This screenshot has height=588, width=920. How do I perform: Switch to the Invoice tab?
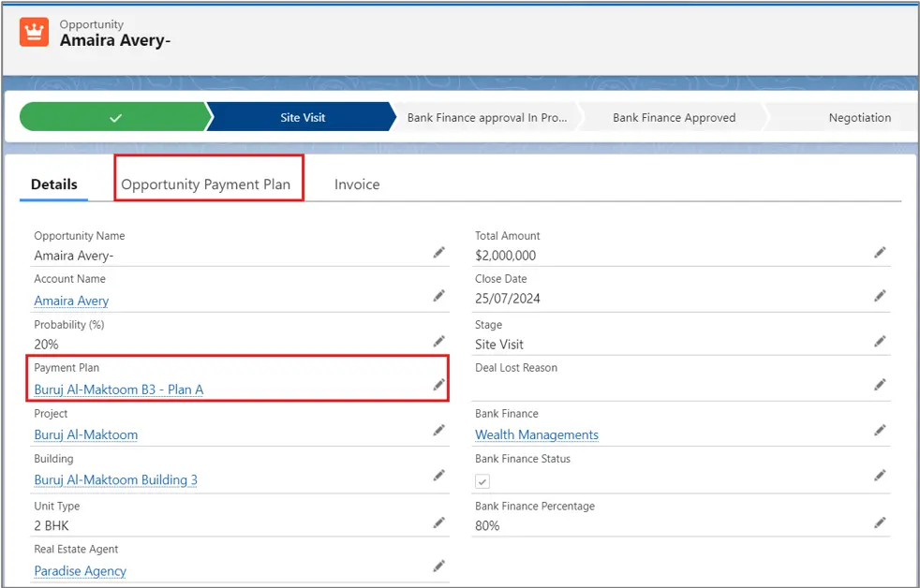[357, 184]
